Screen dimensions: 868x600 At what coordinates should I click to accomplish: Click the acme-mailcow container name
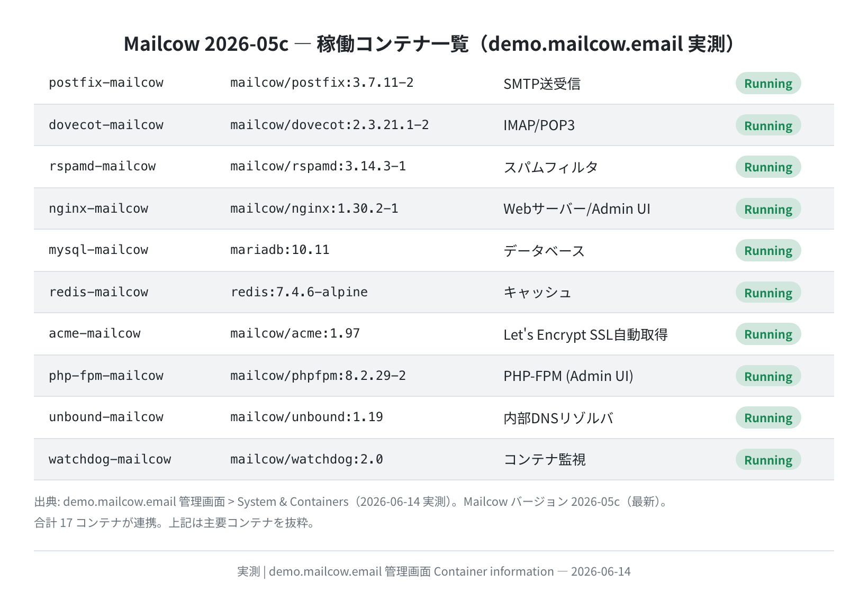click(95, 333)
